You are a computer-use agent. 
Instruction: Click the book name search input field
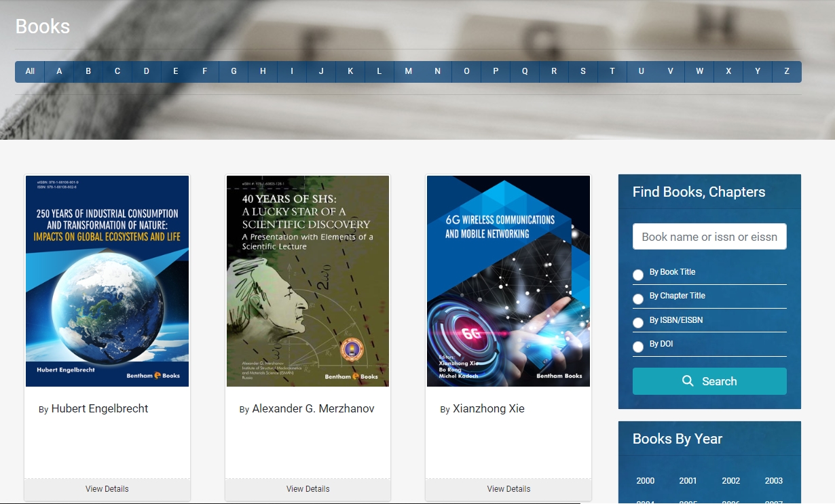click(709, 237)
